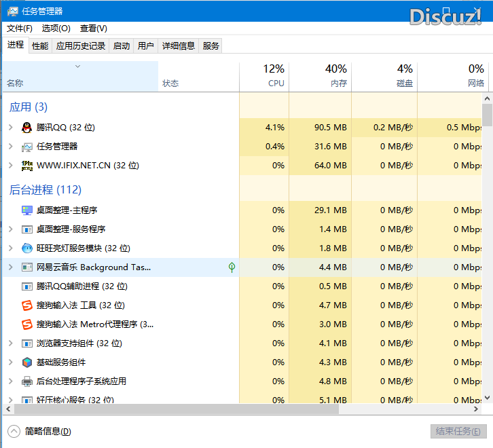
Task: Click the column sort chevron above 名称
Action: pyautogui.click(x=77, y=67)
